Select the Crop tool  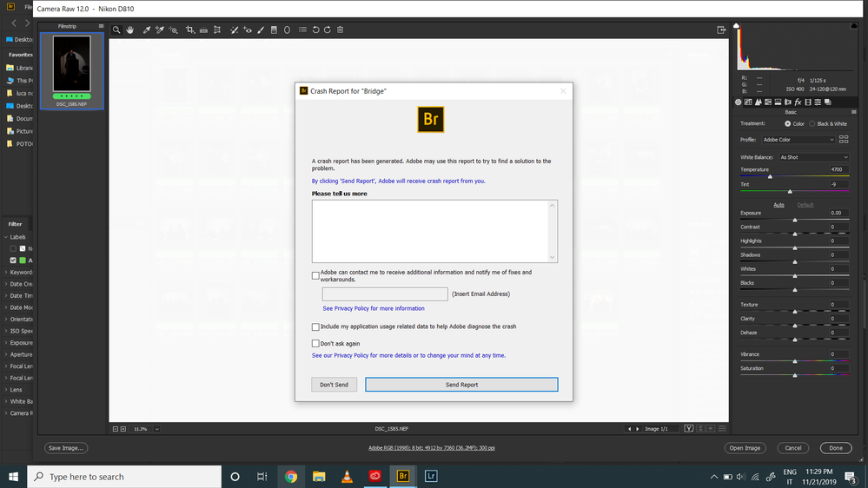(190, 30)
